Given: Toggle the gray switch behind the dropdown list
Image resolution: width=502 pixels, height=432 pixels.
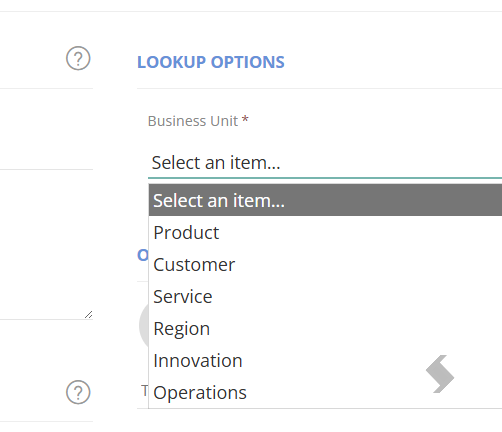Looking at the screenshot, I should click(x=144, y=325).
